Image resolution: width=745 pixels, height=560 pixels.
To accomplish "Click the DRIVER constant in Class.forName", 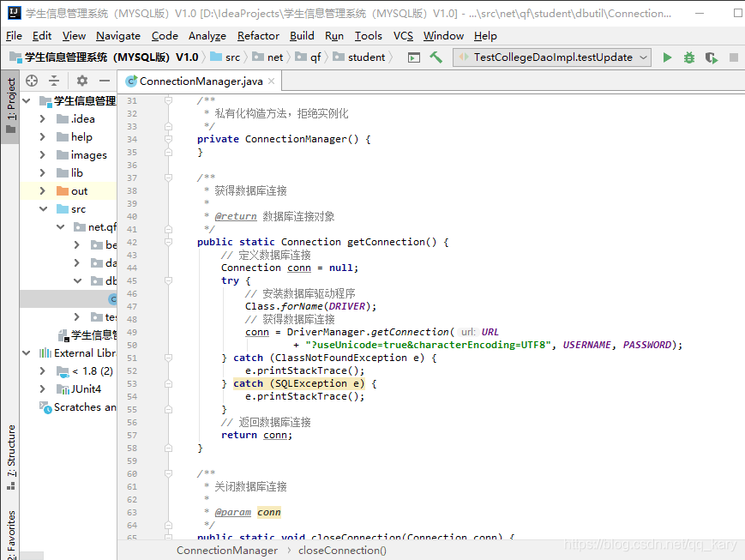I will (347, 307).
